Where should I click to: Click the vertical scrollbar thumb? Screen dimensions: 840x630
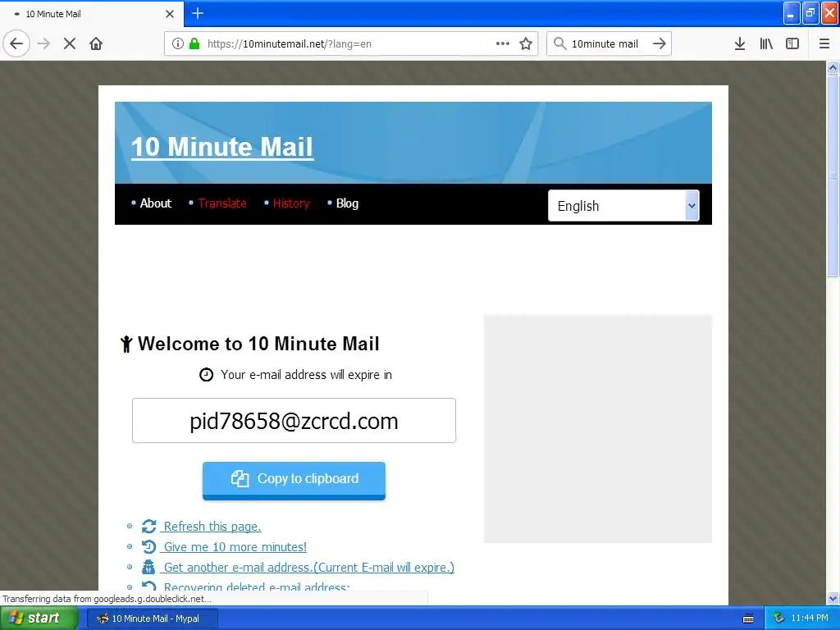pos(833,176)
